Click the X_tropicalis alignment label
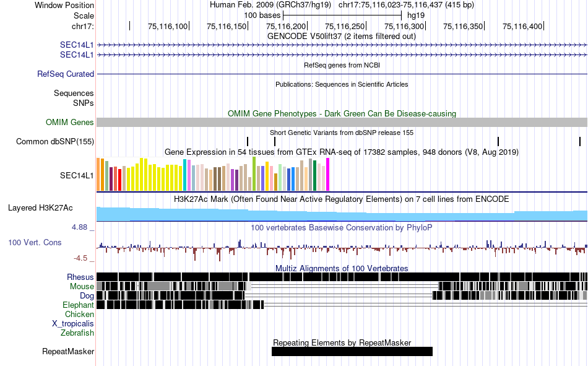 click(x=73, y=324)
